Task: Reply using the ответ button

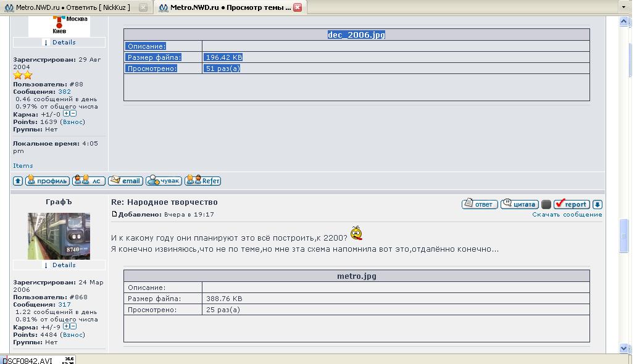Action: click(480, 204)
